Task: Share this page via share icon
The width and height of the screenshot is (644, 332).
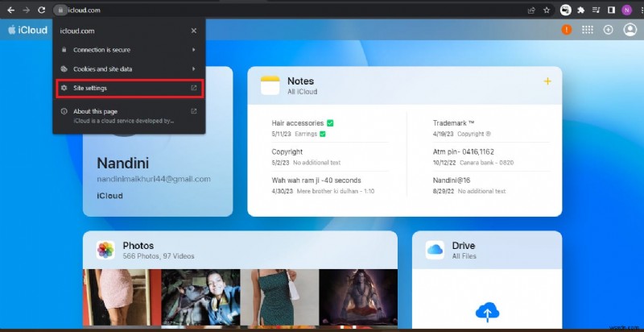Action: tap(531, 10)
